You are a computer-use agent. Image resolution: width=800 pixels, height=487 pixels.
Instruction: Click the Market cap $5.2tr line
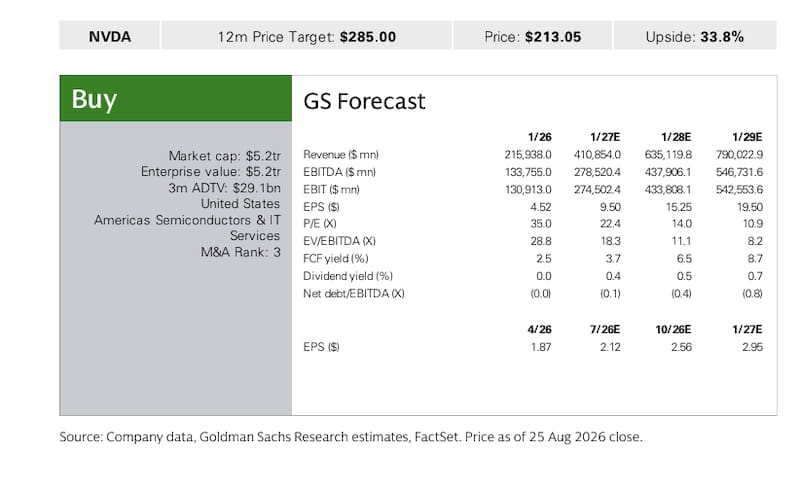[x=224, y=156]
